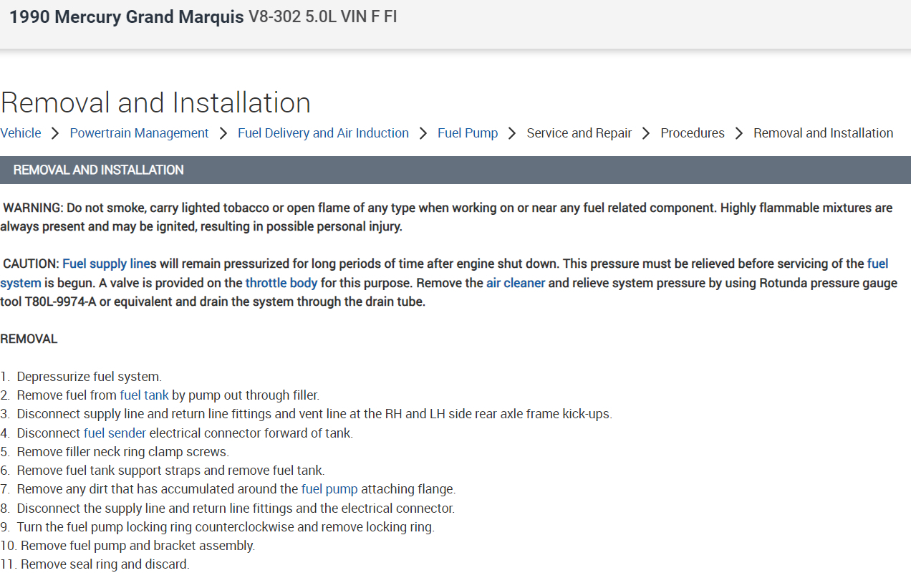Image resolution: width=911 pixels, height=588 pixels.
Task: Navigate to Fuel Delivery and Air Induction
Action: [323, 133]
